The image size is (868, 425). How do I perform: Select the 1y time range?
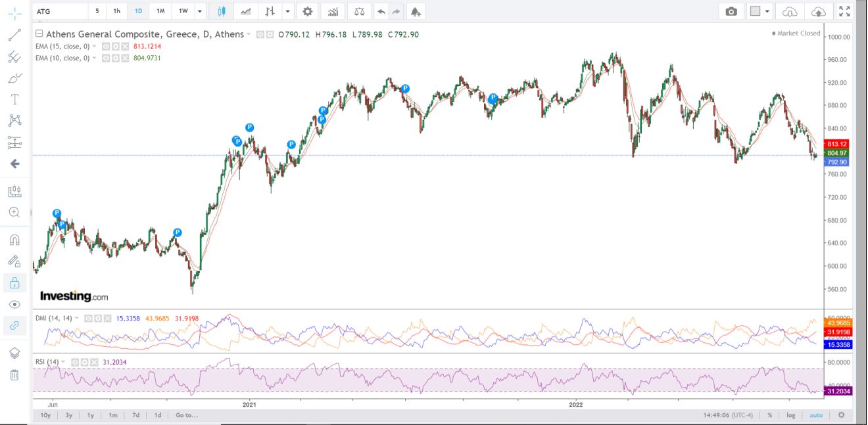coord(90,415)
